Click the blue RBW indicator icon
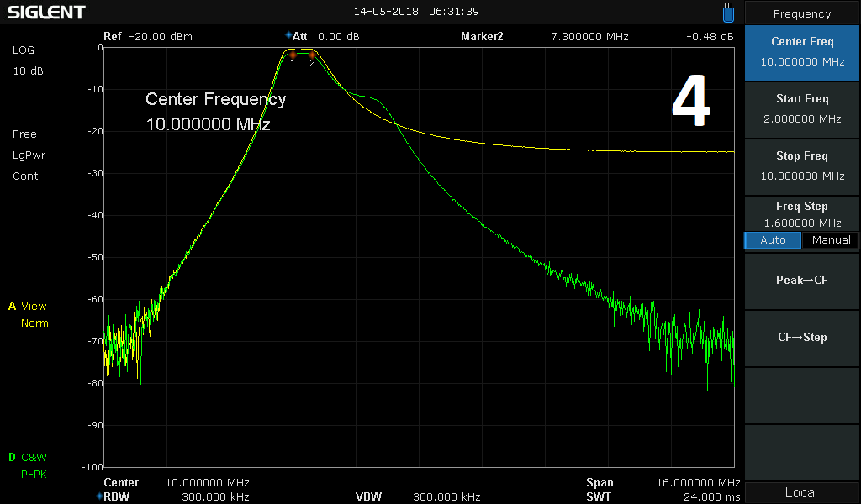The width and height of the screenshot is (861, 504). click(99, 496)
